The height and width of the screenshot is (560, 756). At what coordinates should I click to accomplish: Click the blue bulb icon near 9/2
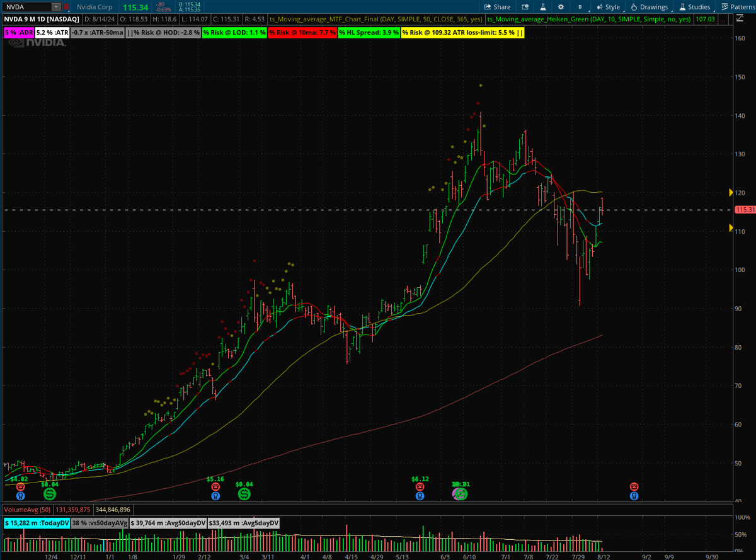pos(634,496)
